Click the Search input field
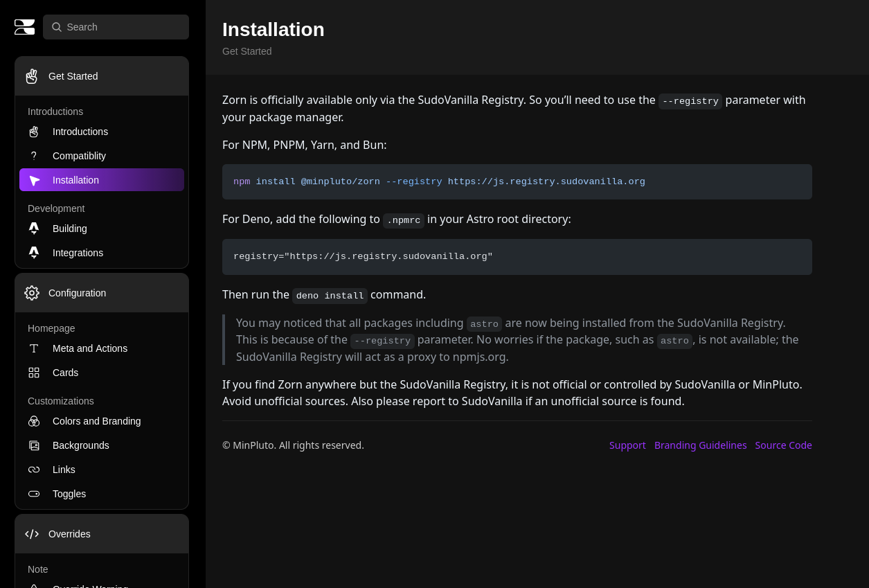This screenshot has width=869, height=588. 116,27
